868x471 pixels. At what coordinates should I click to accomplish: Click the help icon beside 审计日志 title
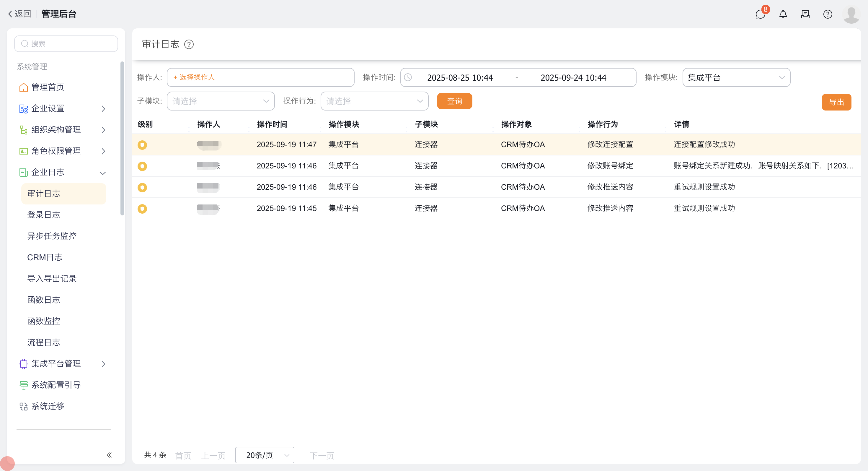pyautogui.click(x=189, y=45)
